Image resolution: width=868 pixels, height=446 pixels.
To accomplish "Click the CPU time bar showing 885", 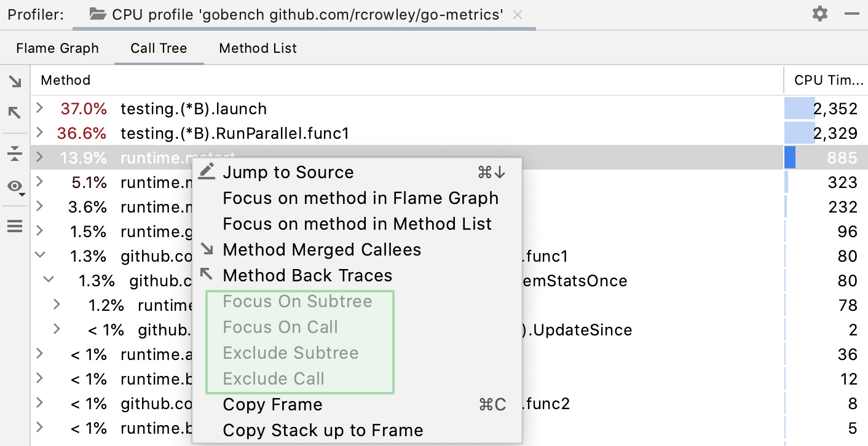I will (789, 157).
